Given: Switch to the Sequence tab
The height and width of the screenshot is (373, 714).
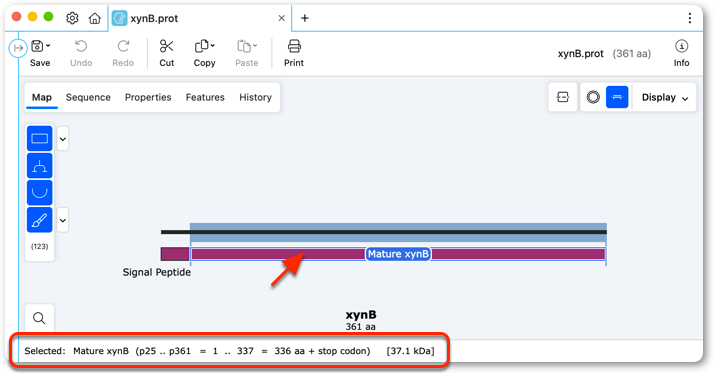Looking at the screenshot, I should tap(88, 97).
